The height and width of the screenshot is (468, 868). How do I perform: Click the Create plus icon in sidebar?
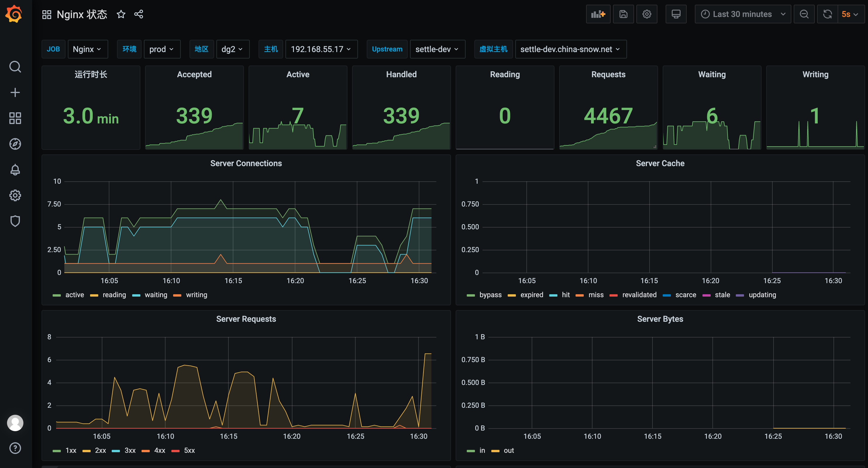pyautogui.click(x=15, y=92)
